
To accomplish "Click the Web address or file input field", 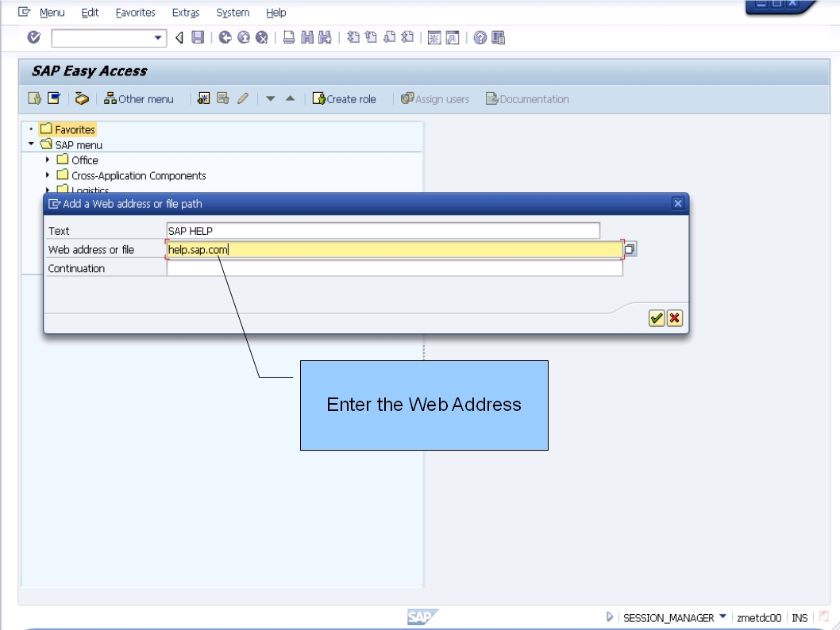I will click(395, 249).
